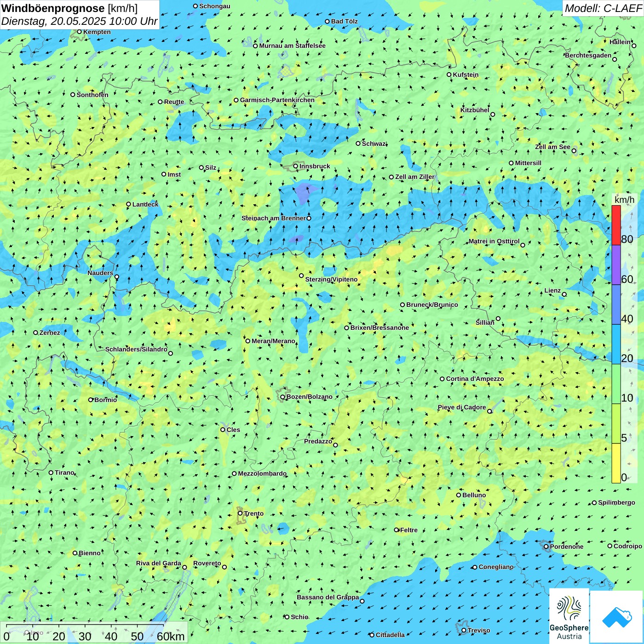Click the 'km/h' legend heading

pyautogui.click(x=624, y=200)
